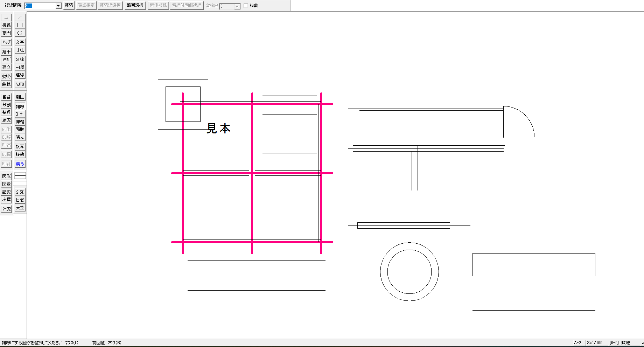The width and height of the screenshot is (644, 347).
Task: Pick the 消去 erase tool
Action: coord(20,137)
